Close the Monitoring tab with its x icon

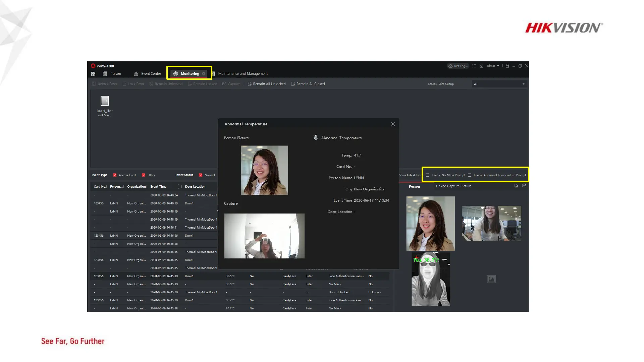point(204,74)
